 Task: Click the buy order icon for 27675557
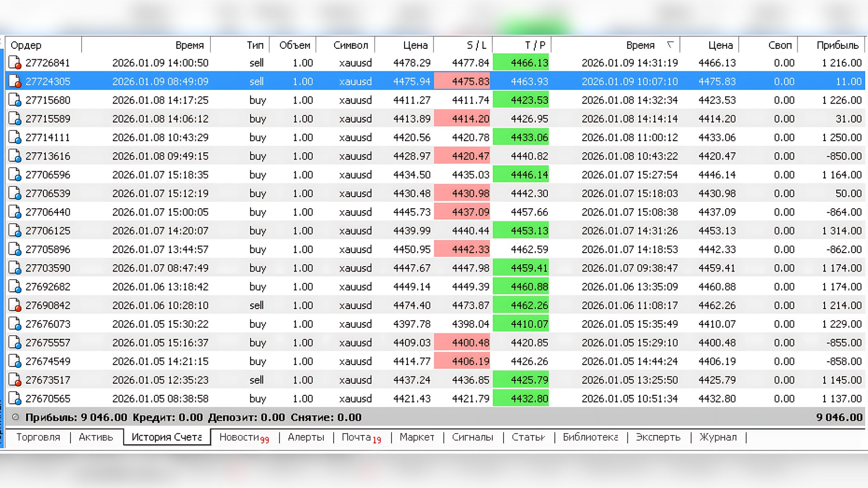(x=15, y=343)
